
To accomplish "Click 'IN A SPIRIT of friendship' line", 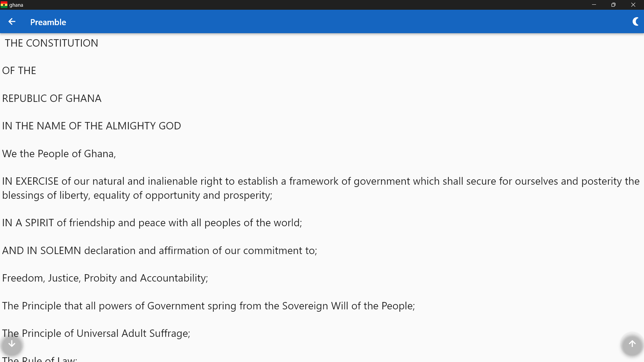I will (152, 223).
